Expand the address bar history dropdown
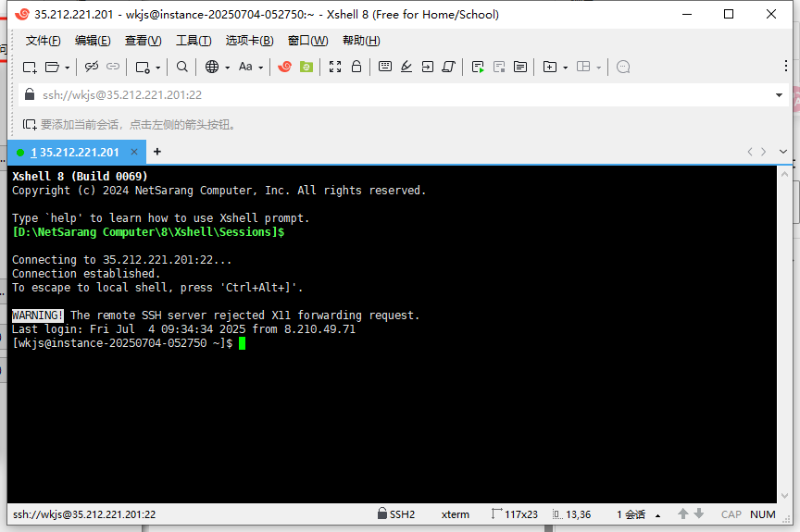 (779, 95)
